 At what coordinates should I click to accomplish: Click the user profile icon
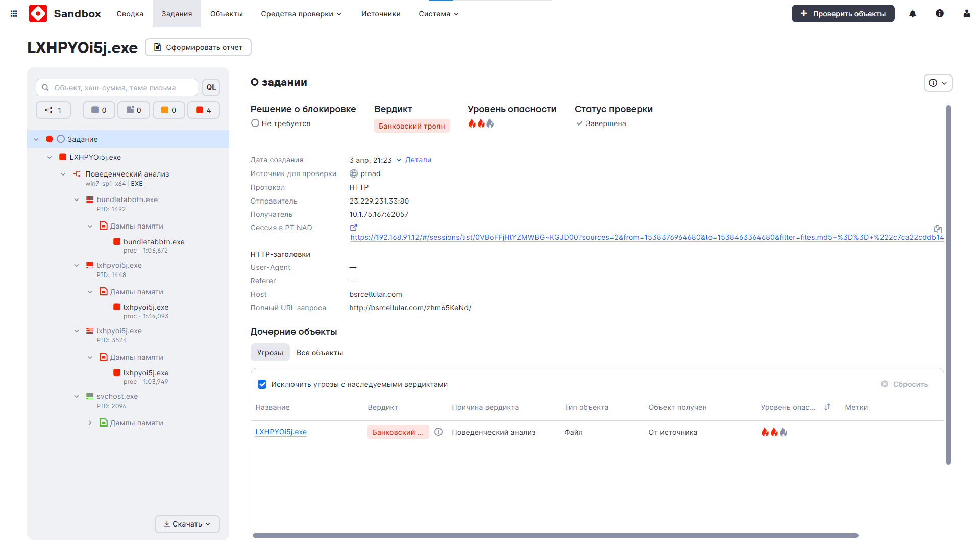point(966,14)
